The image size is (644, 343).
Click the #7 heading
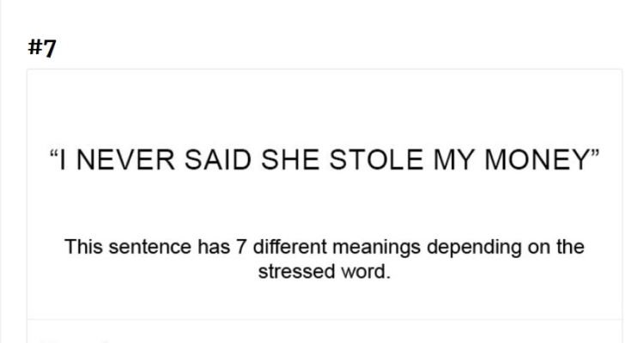(x=42, y=48)
